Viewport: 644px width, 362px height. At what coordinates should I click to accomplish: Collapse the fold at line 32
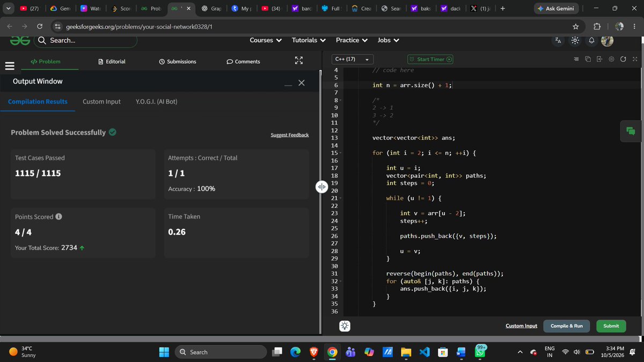coord(341,282)
